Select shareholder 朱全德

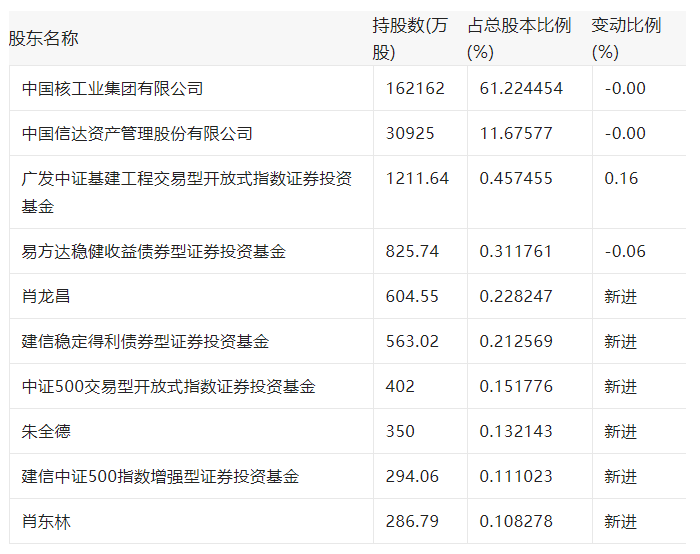(x=46, y=431)
